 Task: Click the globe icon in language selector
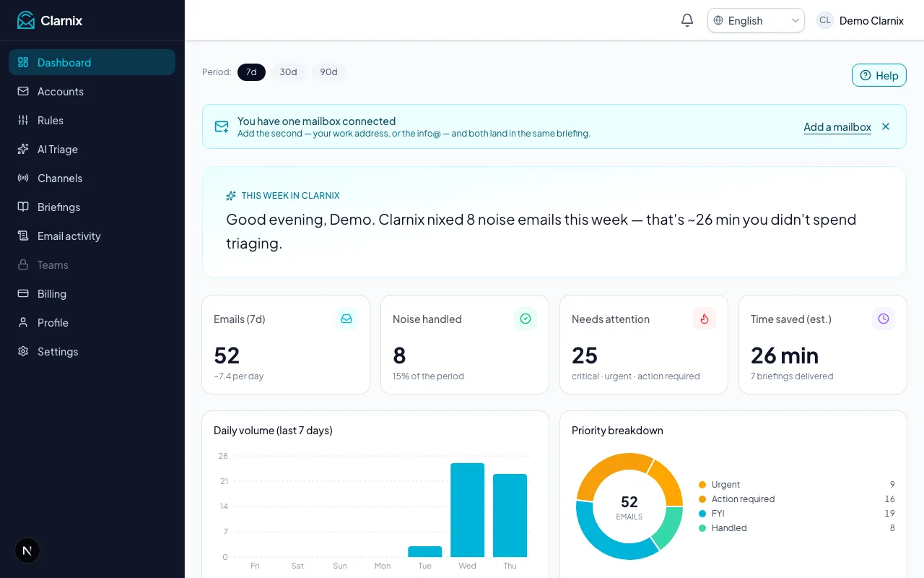718,20
